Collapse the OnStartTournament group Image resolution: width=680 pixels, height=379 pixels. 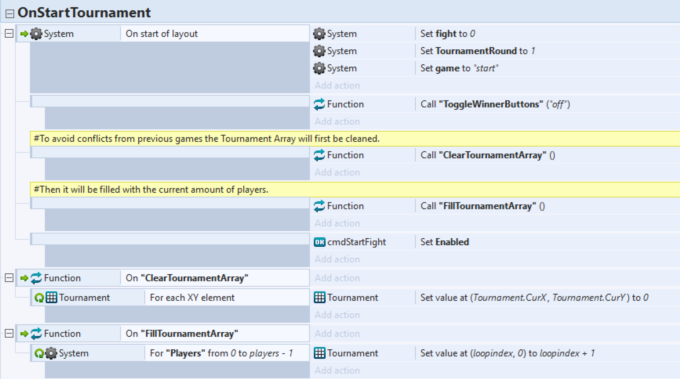(10, 13)
